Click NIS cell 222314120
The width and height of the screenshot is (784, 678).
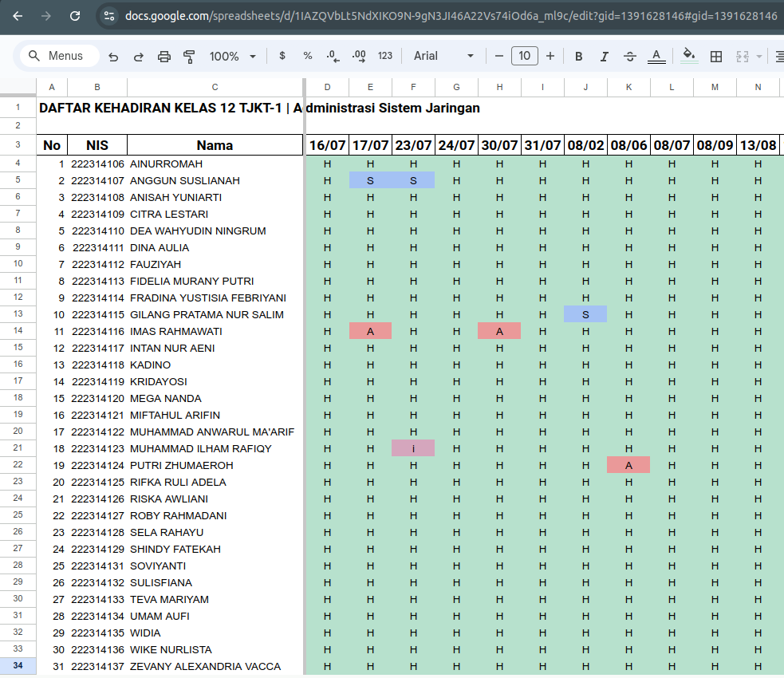point(97,399)
